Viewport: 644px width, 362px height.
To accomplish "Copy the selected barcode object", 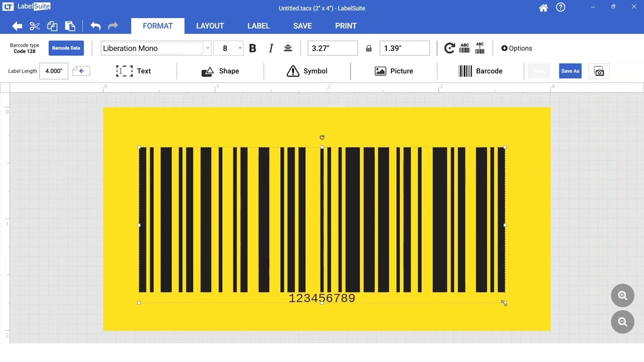I will point(52,26).
